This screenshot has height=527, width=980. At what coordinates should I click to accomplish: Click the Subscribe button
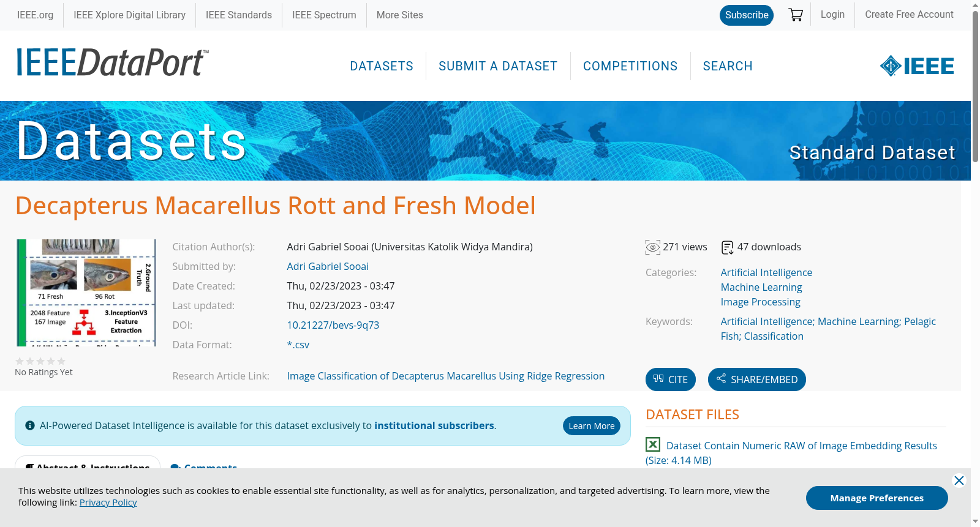point(747,15)
